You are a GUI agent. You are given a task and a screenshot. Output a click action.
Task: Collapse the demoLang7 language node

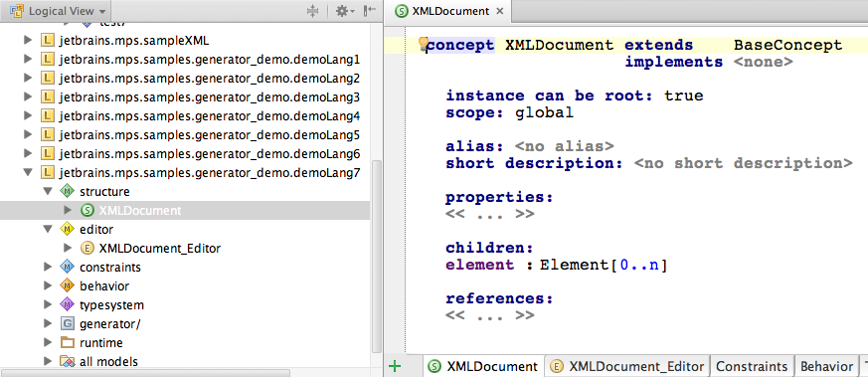pyautogui.click(x=28, y=173)
